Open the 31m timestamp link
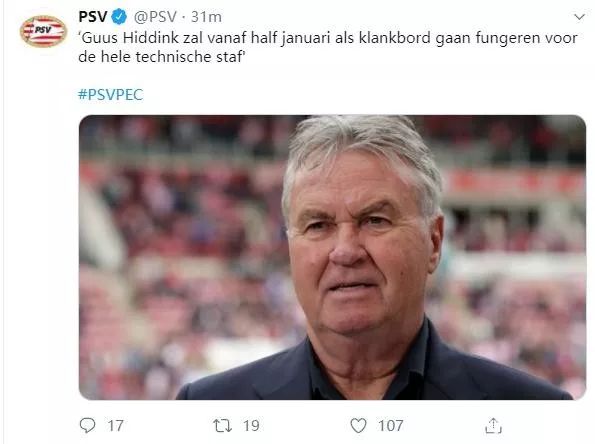This screenshot has width=595, height=444. click(206, 17)
